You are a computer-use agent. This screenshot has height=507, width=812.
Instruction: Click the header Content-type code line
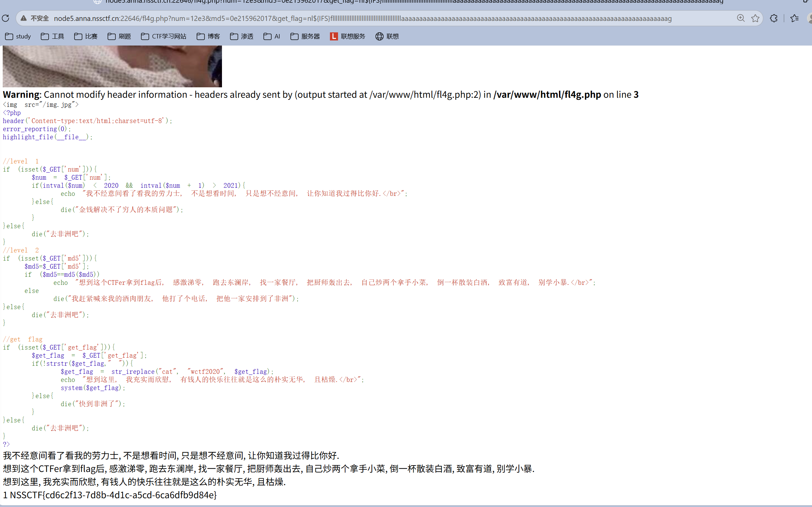pos(87,121)
